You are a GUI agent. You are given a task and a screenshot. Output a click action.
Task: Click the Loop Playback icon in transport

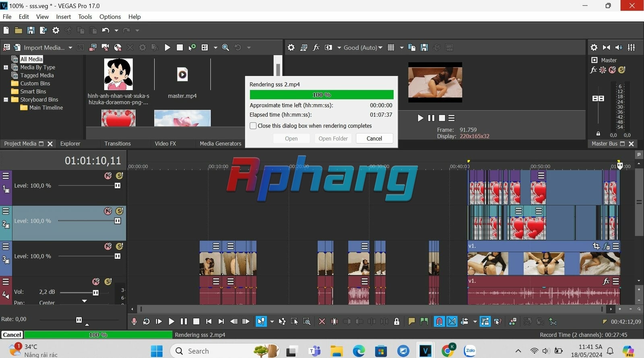pos(147,321)
